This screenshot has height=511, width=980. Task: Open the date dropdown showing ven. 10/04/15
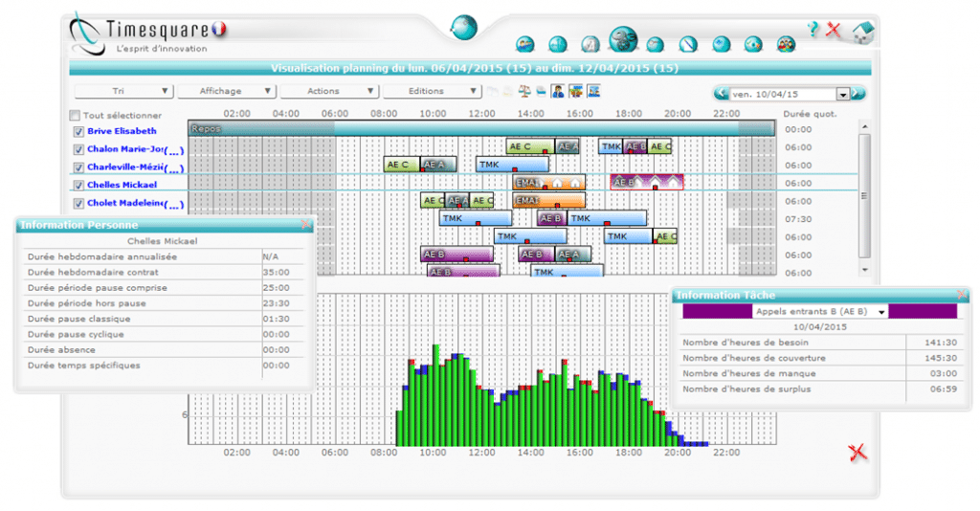[x=842, y=95]
